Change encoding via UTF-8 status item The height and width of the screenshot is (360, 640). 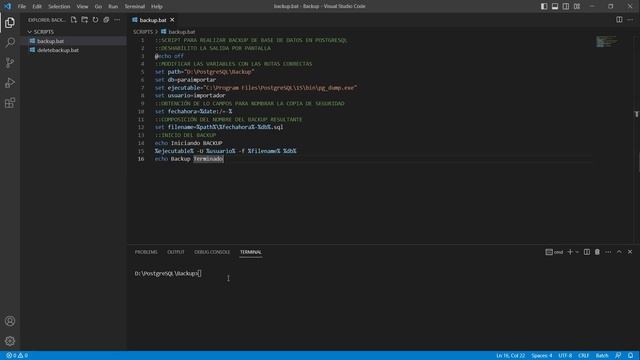pos(565,356)
